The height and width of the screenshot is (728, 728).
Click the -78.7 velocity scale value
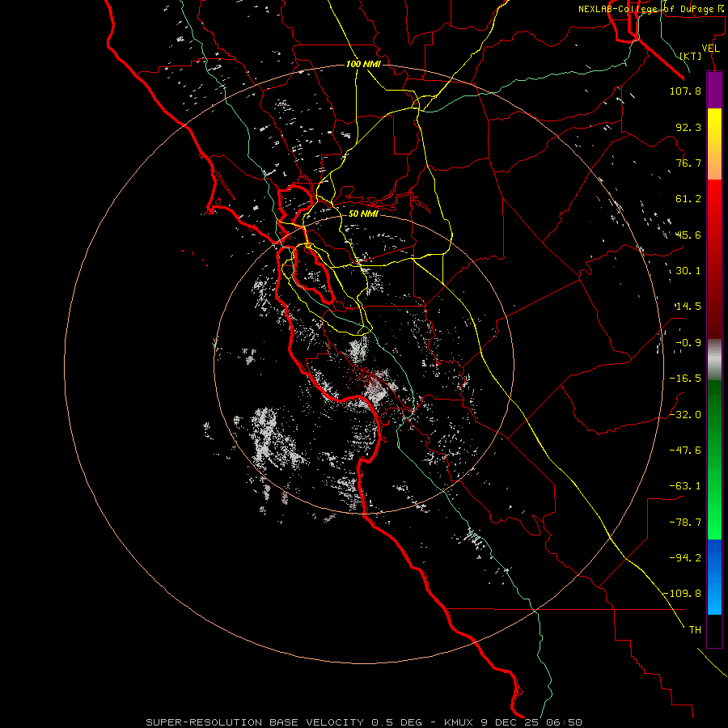[685, 523]
